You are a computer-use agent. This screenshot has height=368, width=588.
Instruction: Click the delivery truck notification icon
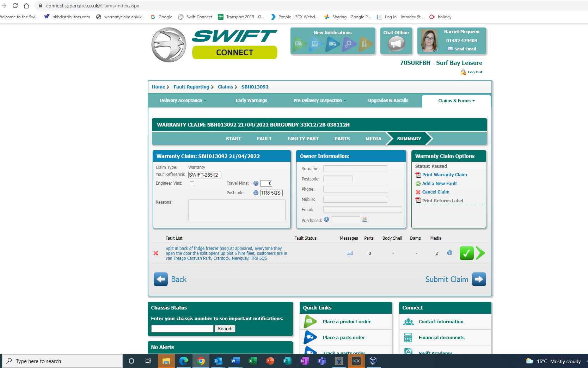click(332, 44)
